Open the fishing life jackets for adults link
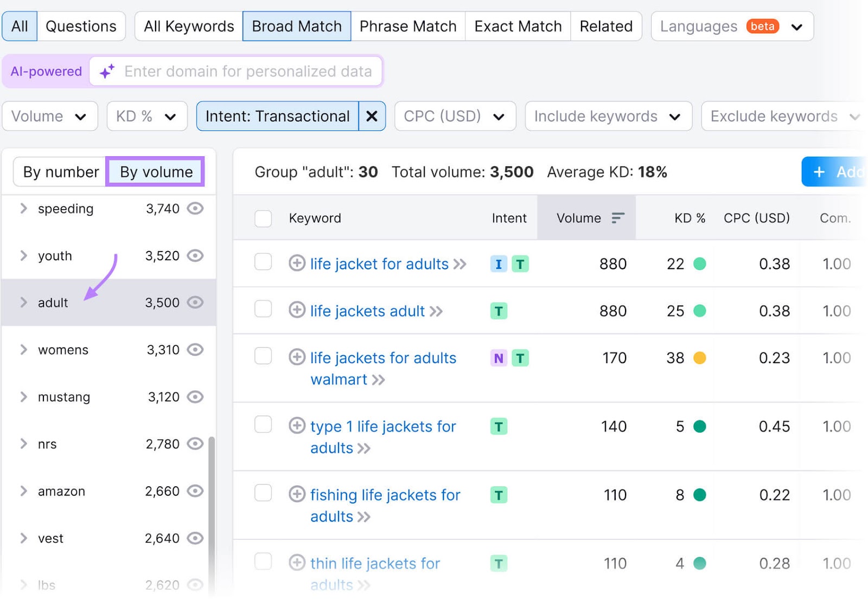Viewport: 868px width, 599px height. tap(385, 505)
